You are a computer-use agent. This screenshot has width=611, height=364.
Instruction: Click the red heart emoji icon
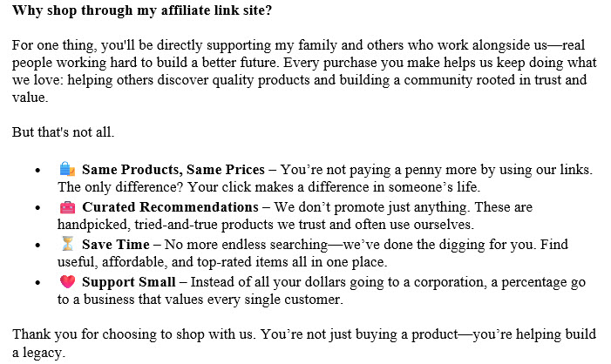[x=67, y=281]
